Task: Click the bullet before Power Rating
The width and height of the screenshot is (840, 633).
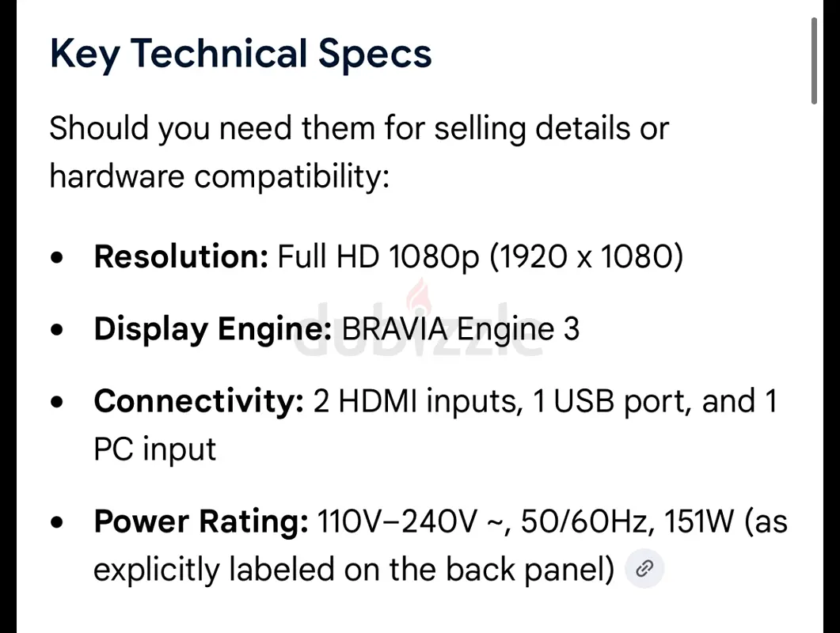Action: pos(57,522)
